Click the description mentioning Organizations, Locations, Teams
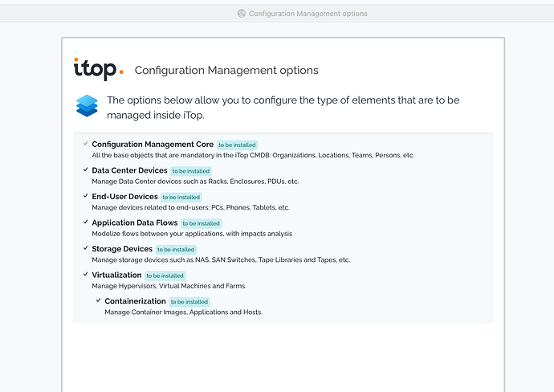This screenshot has width=554, height=392. tap(254, 155)
